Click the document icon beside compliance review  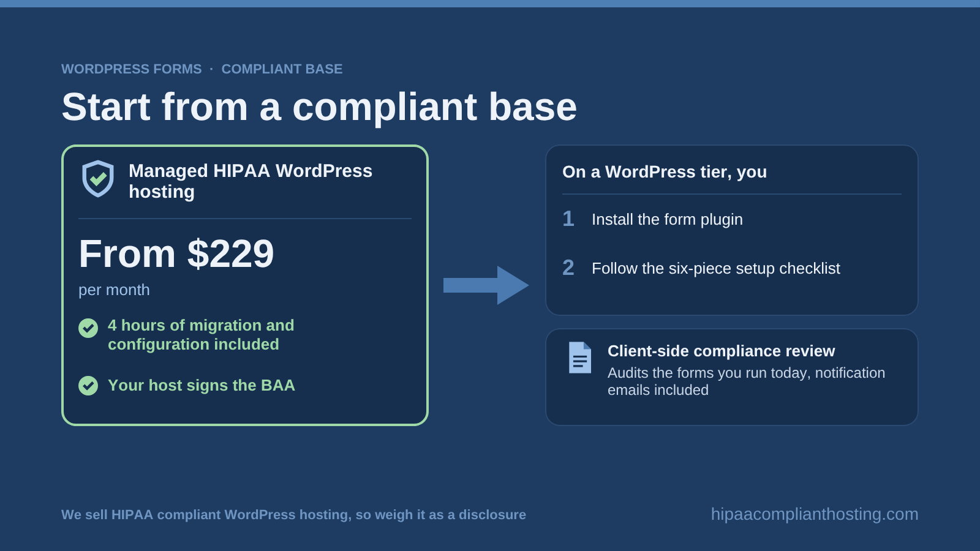tap(580, 358)
